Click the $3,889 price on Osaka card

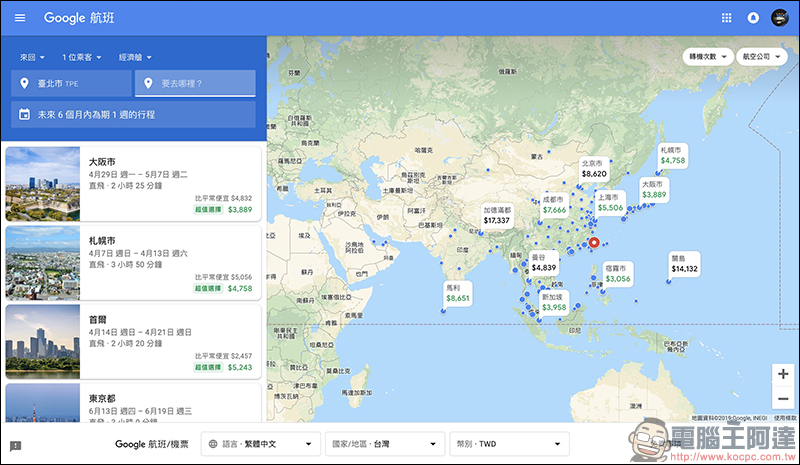240,209
